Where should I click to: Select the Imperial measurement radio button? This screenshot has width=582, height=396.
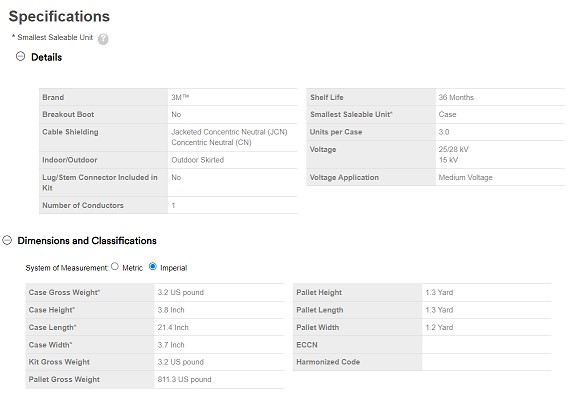[x=153, y=266]
